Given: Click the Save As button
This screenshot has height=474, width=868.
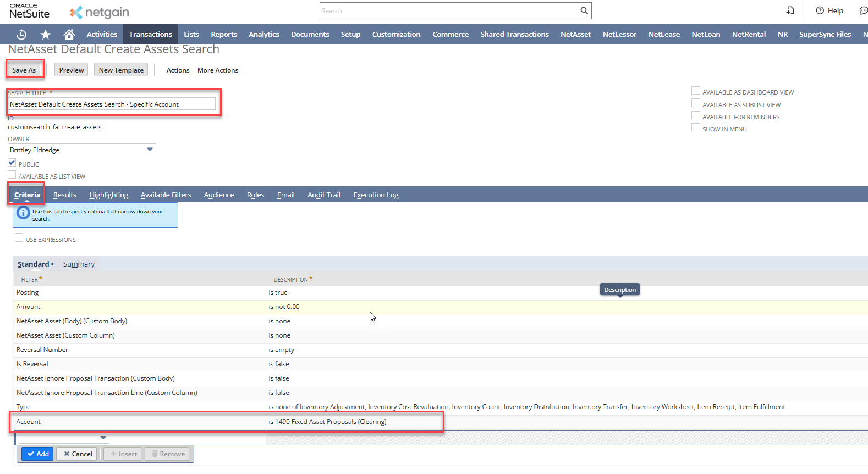Looking at the screenshot, I should [24, 70].
